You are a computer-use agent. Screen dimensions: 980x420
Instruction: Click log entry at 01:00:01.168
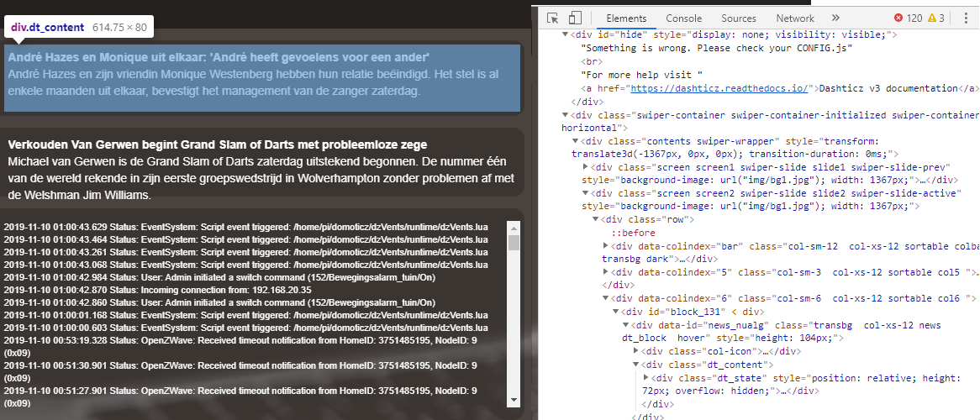[246, 316]
